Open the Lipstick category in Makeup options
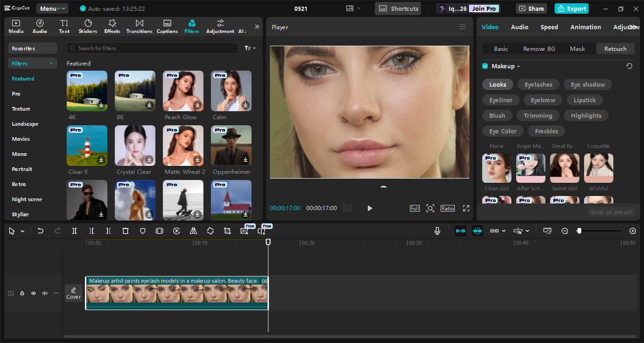This screenshot has width=644, height=343. click(x=584, y=100)
